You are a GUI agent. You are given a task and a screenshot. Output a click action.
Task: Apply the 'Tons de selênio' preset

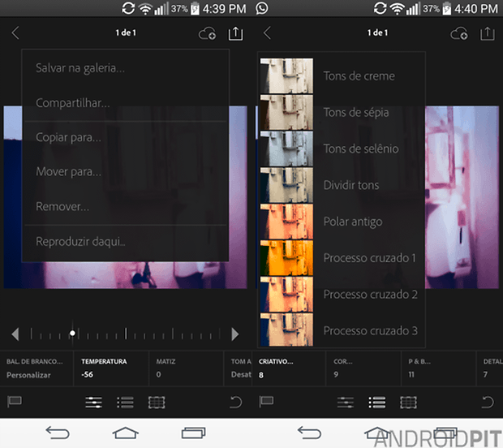[342, 149]
